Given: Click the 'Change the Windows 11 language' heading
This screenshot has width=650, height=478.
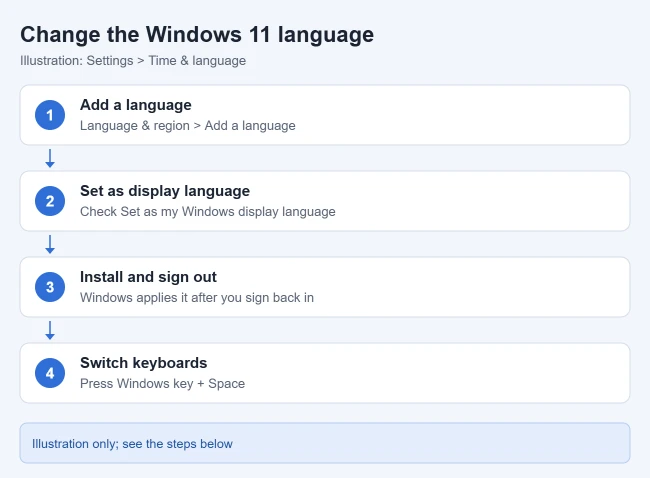Looking at the screenshot, I should (197, 34).
